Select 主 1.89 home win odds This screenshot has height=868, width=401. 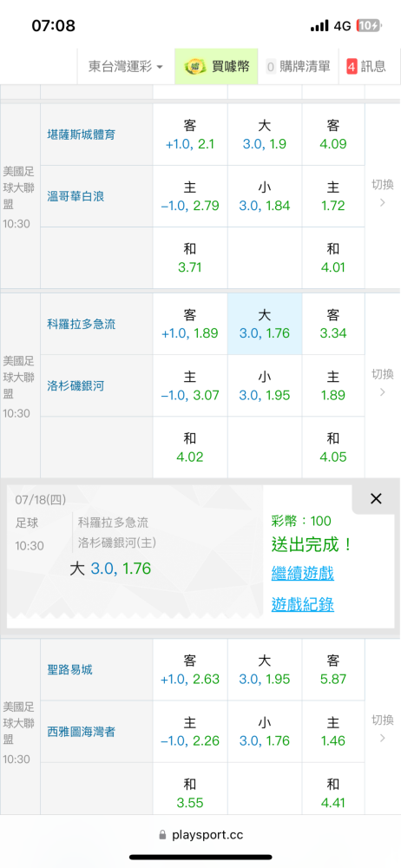333,386
